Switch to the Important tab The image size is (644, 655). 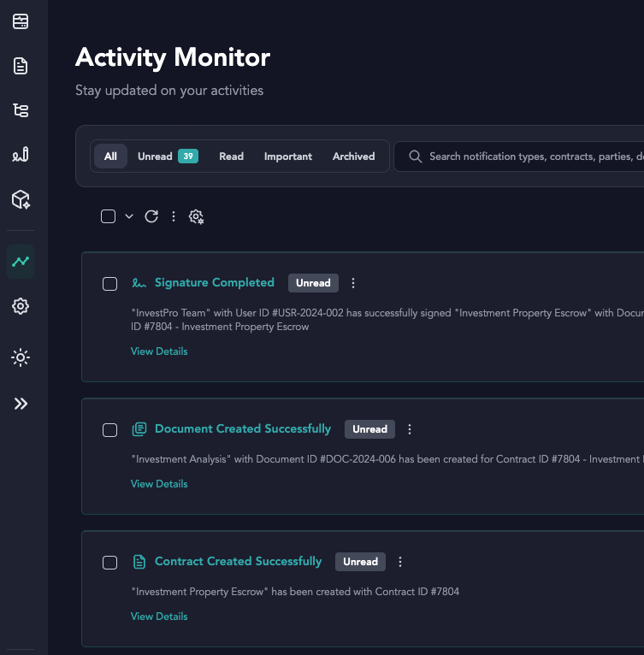tap(288, 156)
